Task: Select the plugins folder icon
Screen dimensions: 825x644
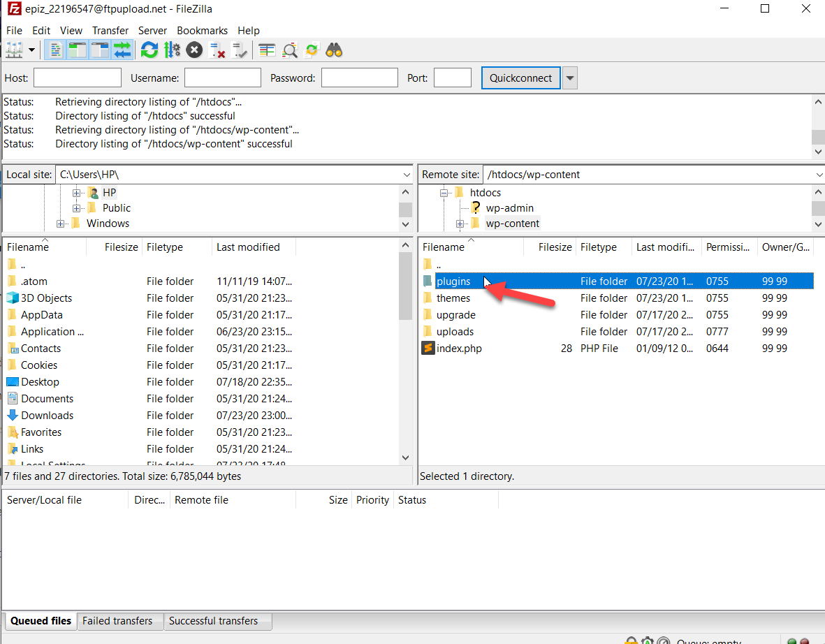Action: coord(428,281)
